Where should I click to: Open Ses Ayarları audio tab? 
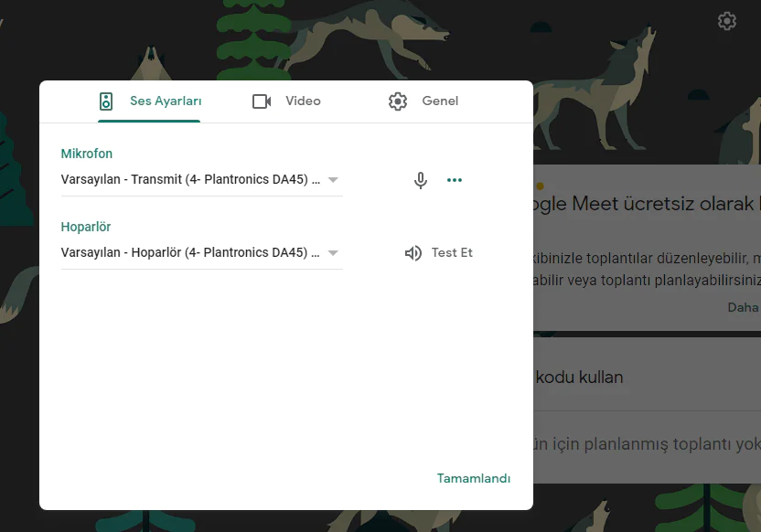pos(149,101)
